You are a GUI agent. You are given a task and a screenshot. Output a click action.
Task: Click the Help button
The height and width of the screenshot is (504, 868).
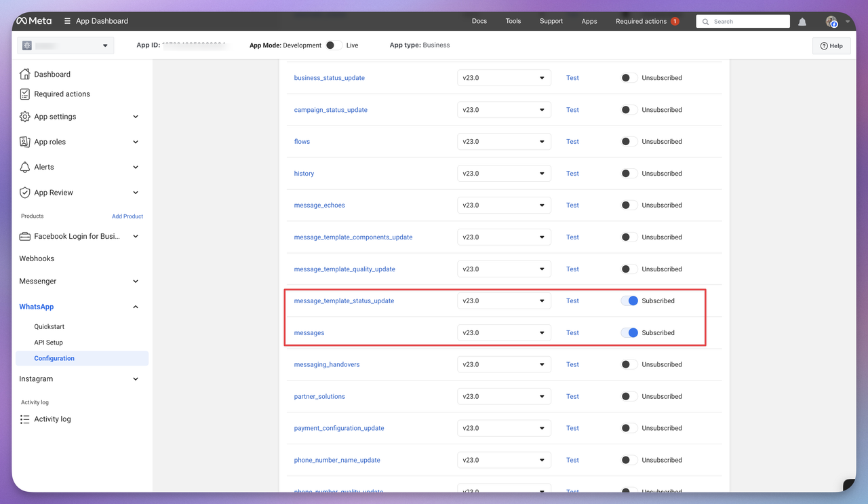pos(831,45)
